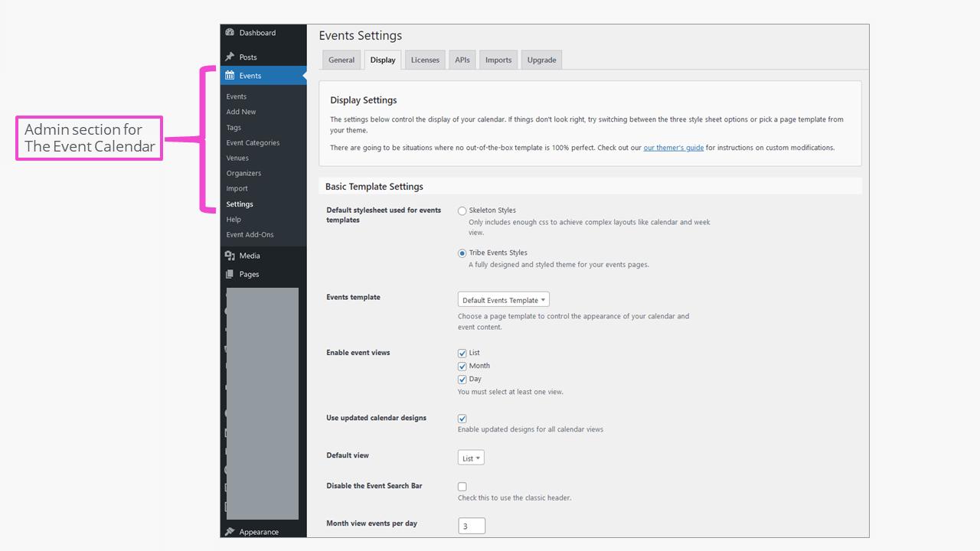
Task: Select the Appearance brush icon
Action: (x=231, y=531)
